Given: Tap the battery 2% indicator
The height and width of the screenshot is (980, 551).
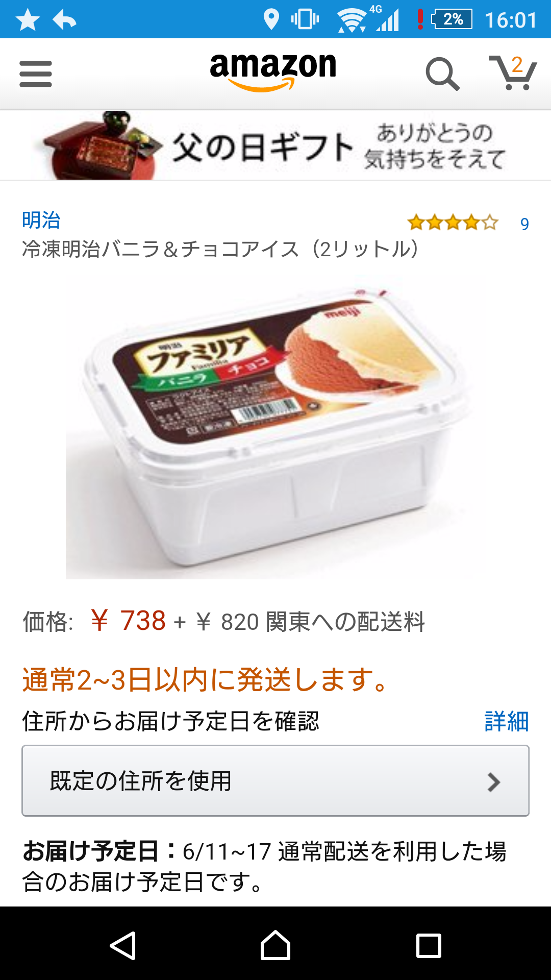Looking at the screenshot, I should tap(452, 19).
